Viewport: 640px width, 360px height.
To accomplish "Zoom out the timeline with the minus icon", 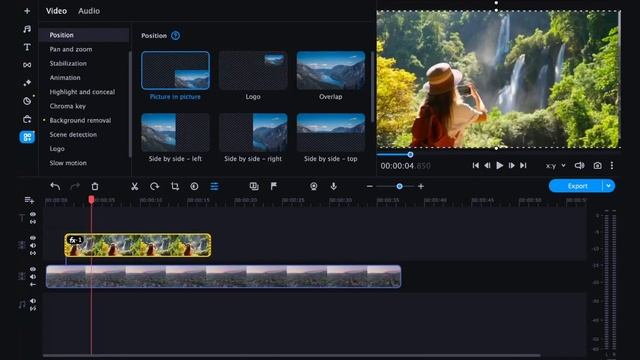I will (x=369, y=187).
